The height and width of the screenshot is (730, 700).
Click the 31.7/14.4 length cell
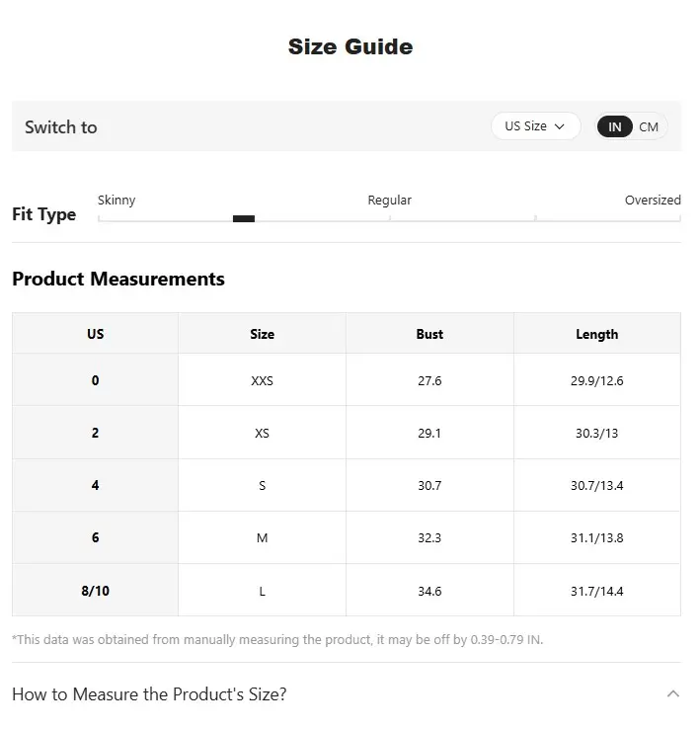coord(596,591)
